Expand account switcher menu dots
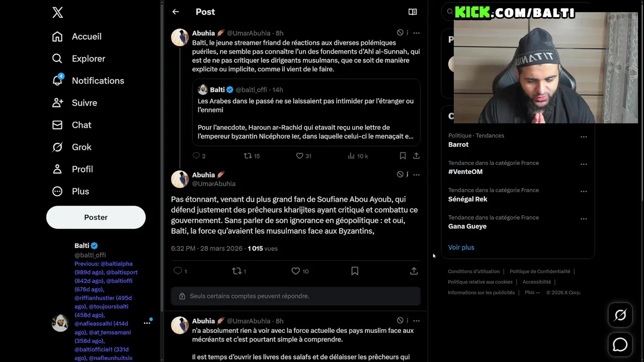 (x=147, y=323)
